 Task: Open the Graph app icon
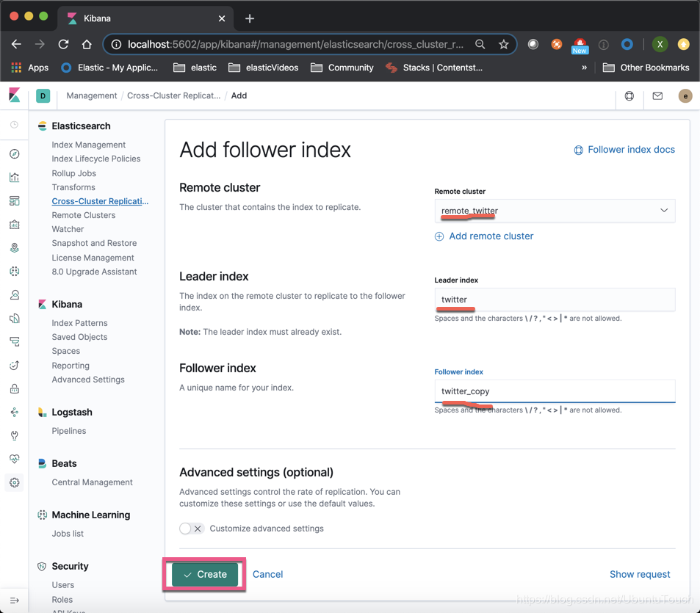(x=14, y=413)
